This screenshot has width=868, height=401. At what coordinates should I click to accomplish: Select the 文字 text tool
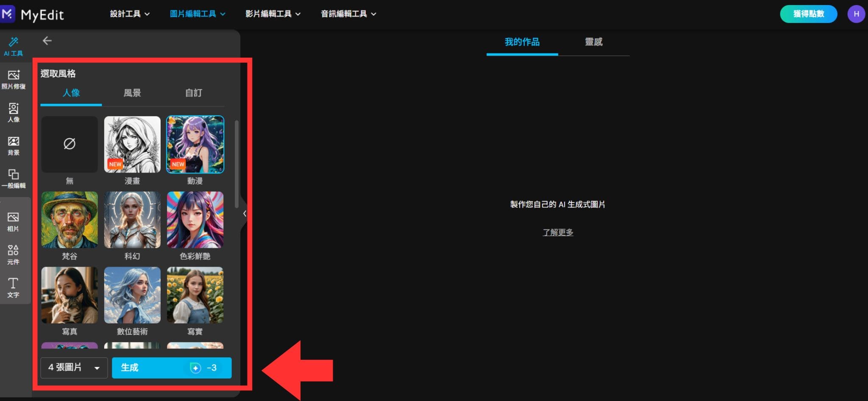click(x=13, y=287)
